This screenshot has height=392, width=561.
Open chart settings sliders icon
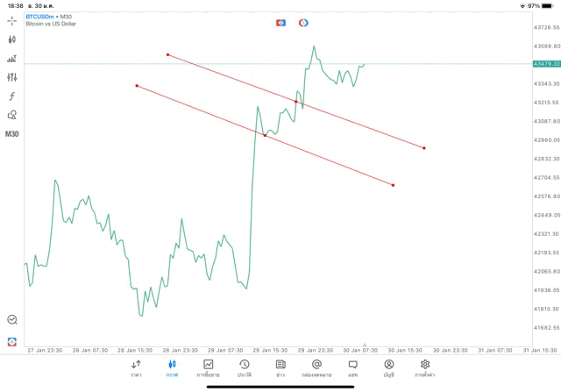coord(12,77)
